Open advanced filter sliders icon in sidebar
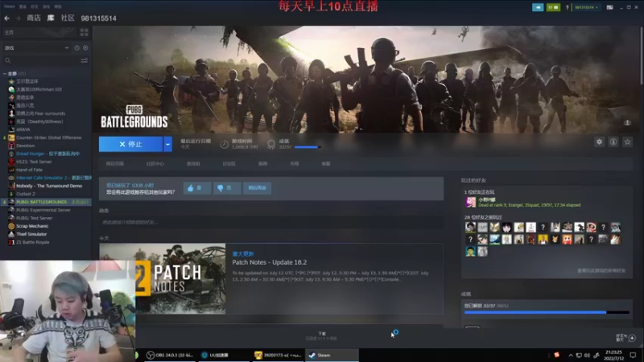The height and width of the screenshot is (362, 644). pyautogui.click(x=85, y=60)
